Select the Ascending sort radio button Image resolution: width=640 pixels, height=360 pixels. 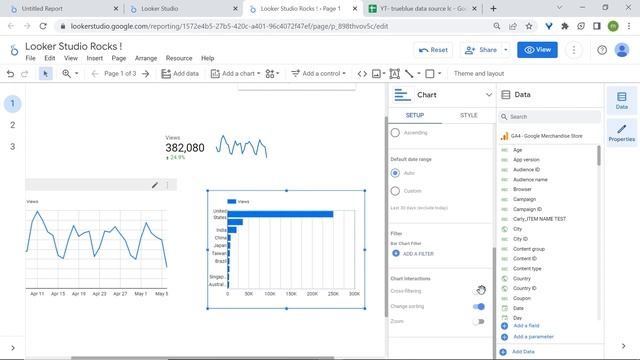coord(395,133)
